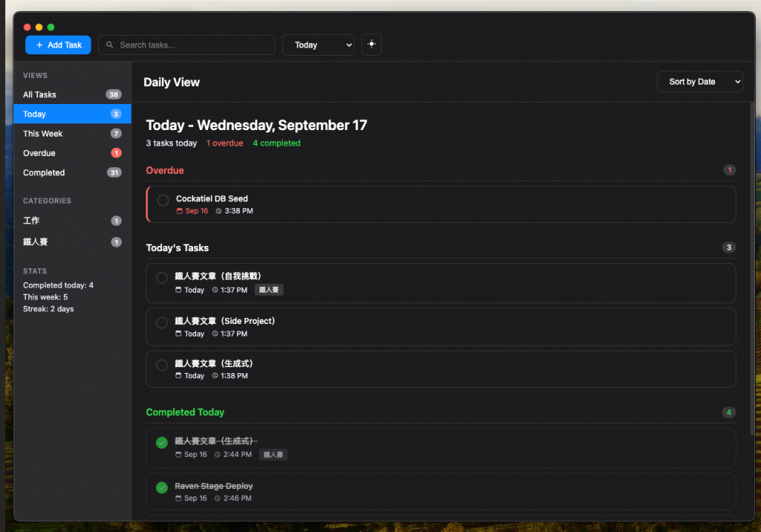
Task: Uncheck the completed 鐵人賽文章 (生成式) task
Action: tap(161, 442)
